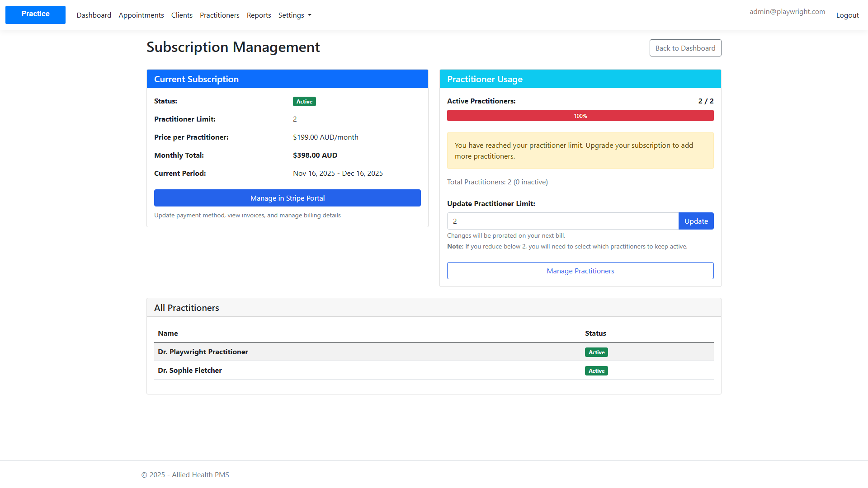Click the 100% practitioner usage progress bar
The width and height of the screenshot is (868, 488).
pos(580,116)
